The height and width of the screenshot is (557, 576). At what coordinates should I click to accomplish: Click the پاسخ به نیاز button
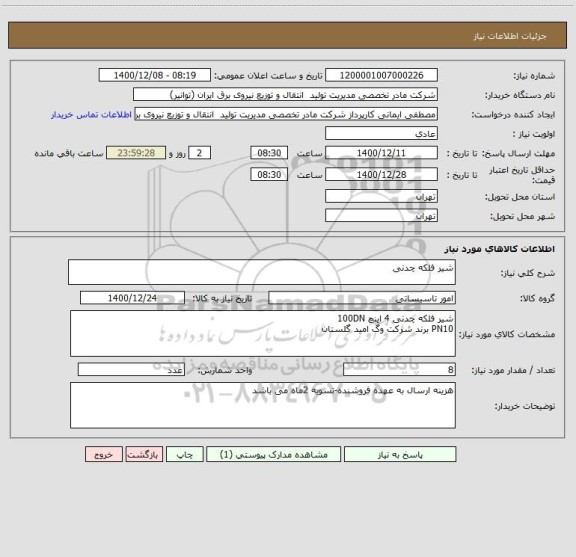(x=400, y=454)
